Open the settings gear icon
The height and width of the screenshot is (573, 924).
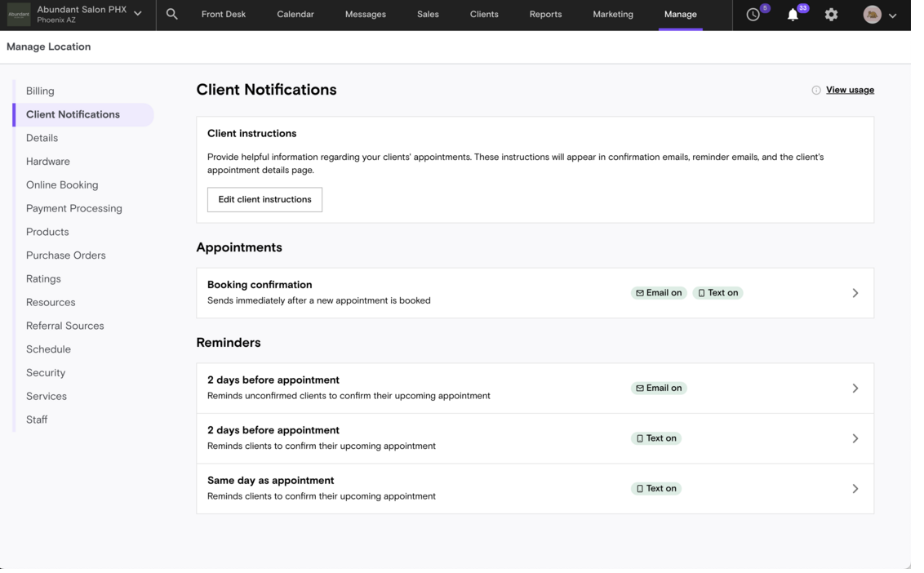coord(831,15)
